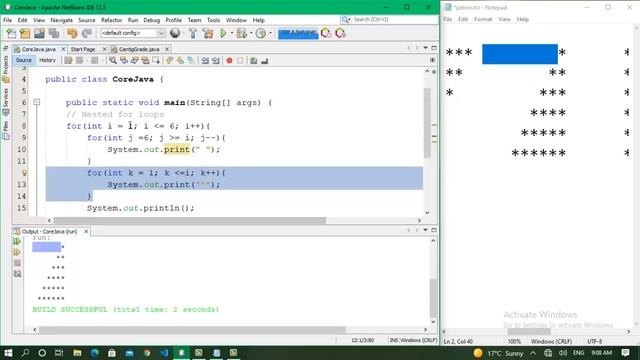Open the Tools menu
640x360 pixels.
coord(213,20)
